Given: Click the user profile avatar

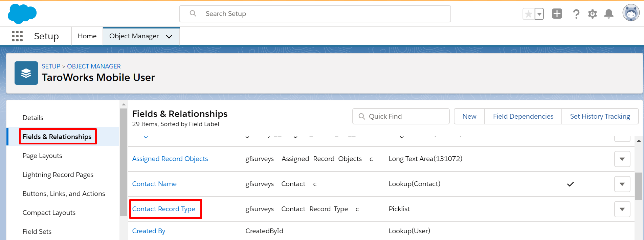Looking at the screenshot, I should click(631, 13).
